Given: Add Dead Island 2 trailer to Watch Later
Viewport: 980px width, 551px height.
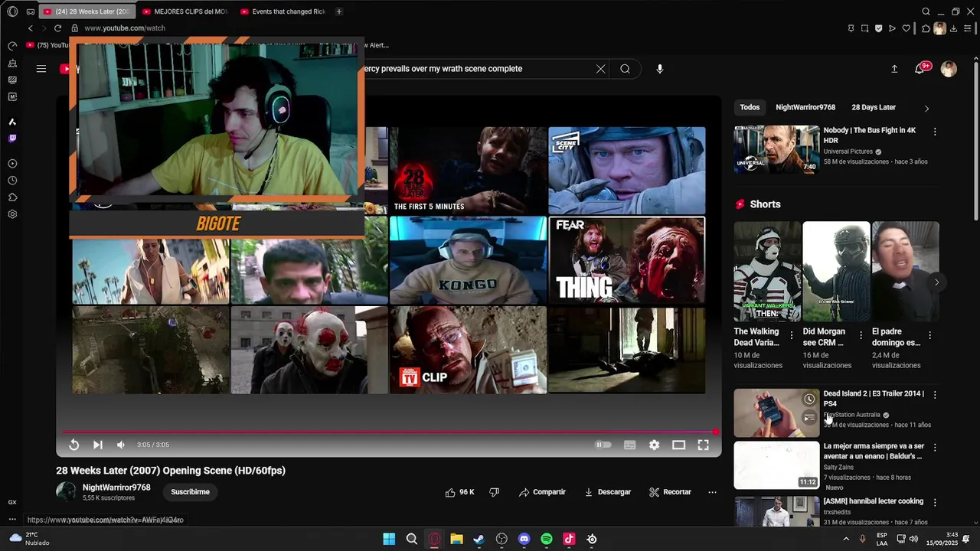Looking at the screenshot, I should coord(809,399).
